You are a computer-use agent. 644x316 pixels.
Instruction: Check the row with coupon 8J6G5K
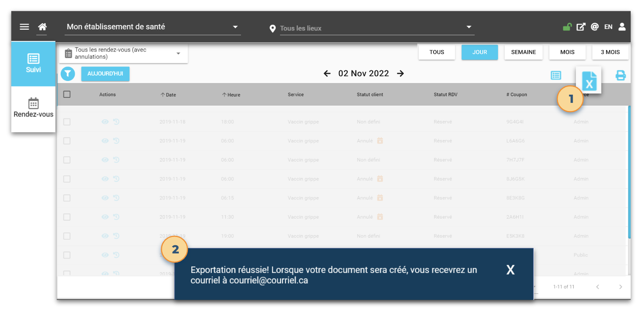coord(67,179)
